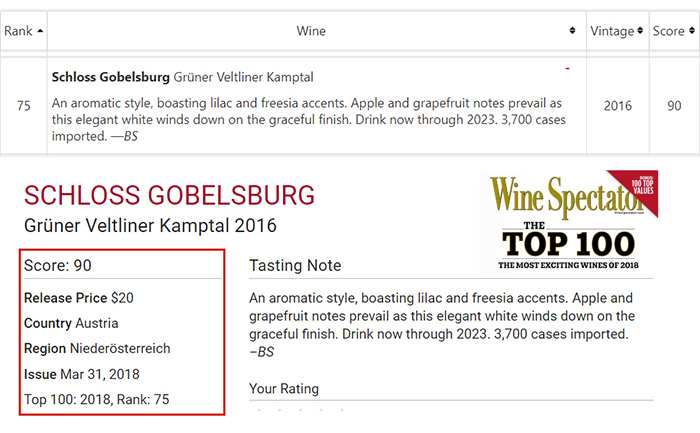Click the Region Niederösterreich entry
This screenshot has width=700, height=433.
97,348
